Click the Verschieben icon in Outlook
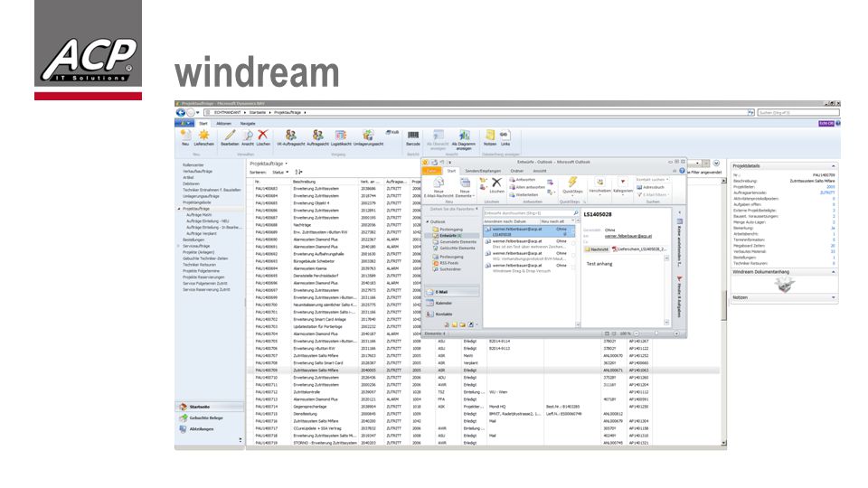Image resolution: width=868 pixels, height=488 pixels. point(599,182)
